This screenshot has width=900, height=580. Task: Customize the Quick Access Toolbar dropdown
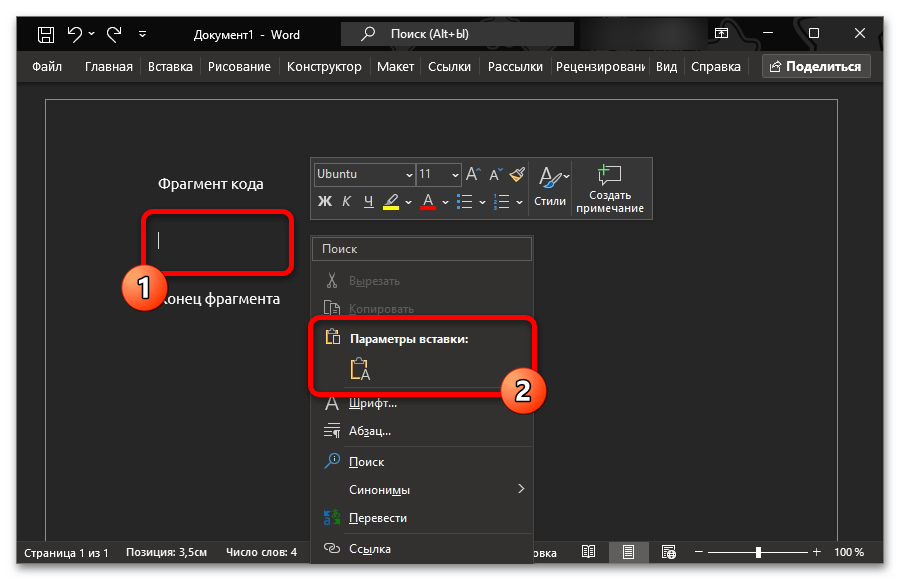tap(142, 34)
